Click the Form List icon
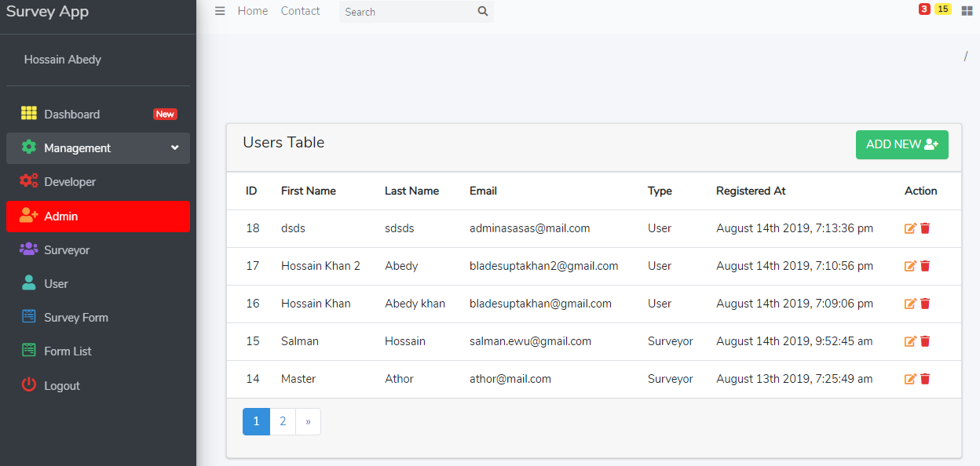980x466 pixels. [x=29, y=350]
